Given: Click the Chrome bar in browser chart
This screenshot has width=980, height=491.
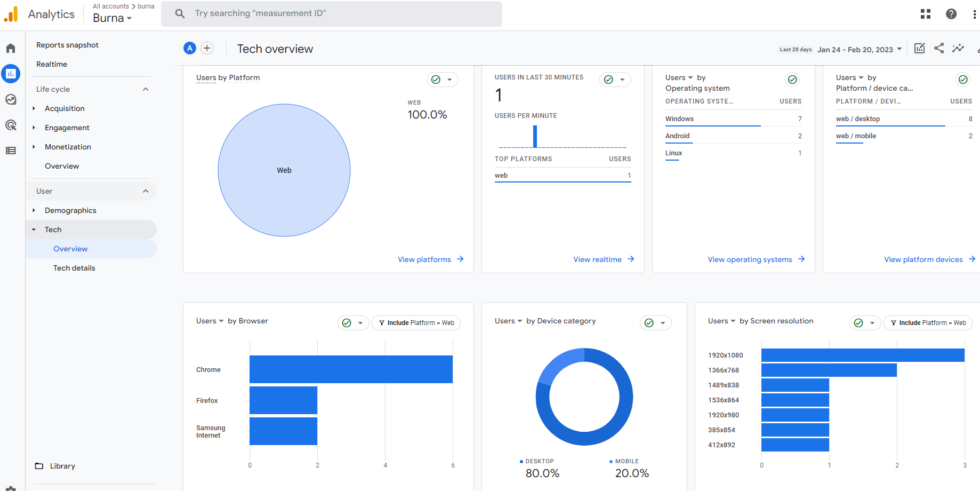Looking at the screenshot, I should (x=351, y=369).
